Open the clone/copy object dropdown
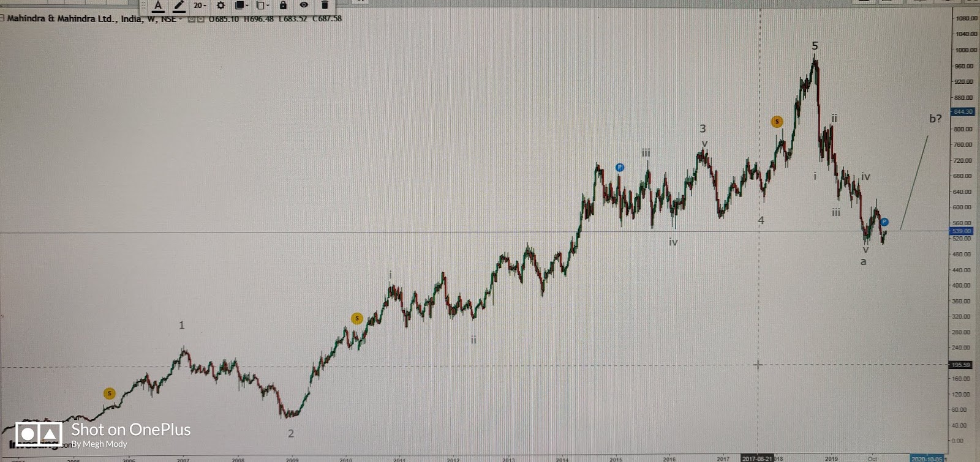980x462 pixels. [x=262, y=6]
